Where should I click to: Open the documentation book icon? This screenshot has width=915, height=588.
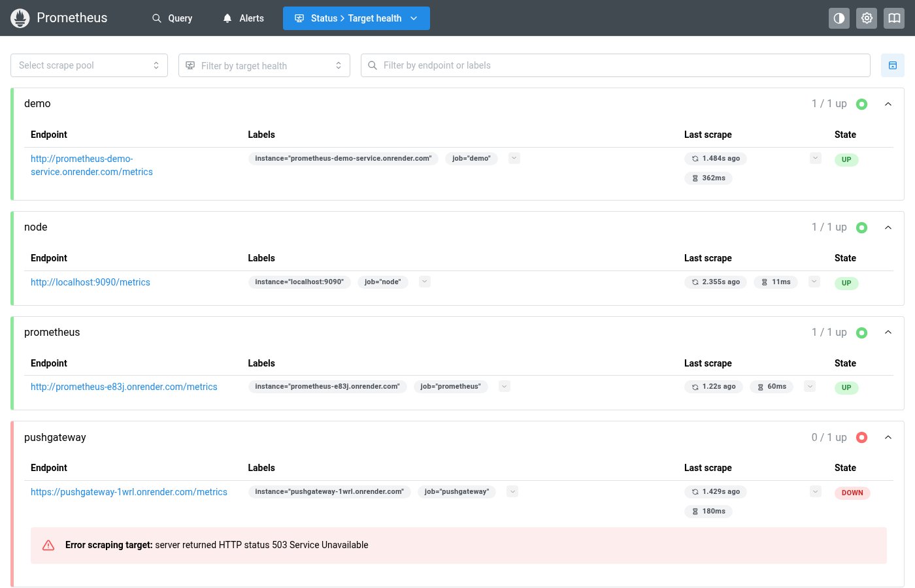894,18
